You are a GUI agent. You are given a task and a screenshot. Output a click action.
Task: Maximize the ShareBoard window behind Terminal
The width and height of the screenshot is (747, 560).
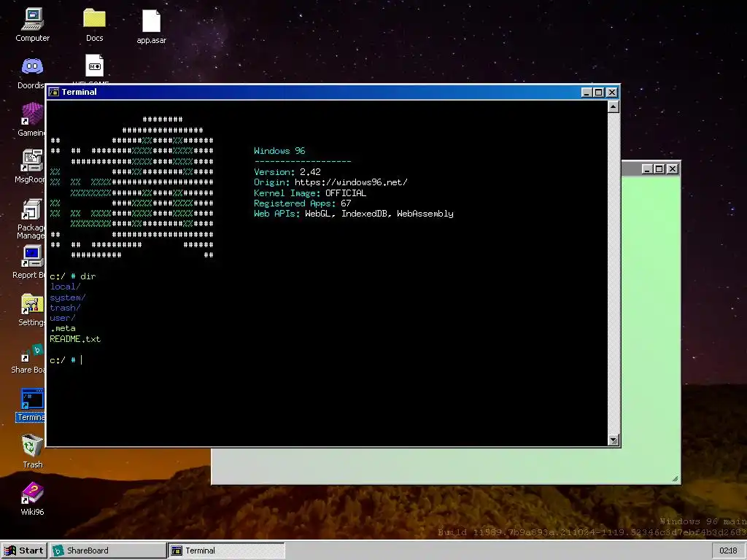tap(659, 169)
